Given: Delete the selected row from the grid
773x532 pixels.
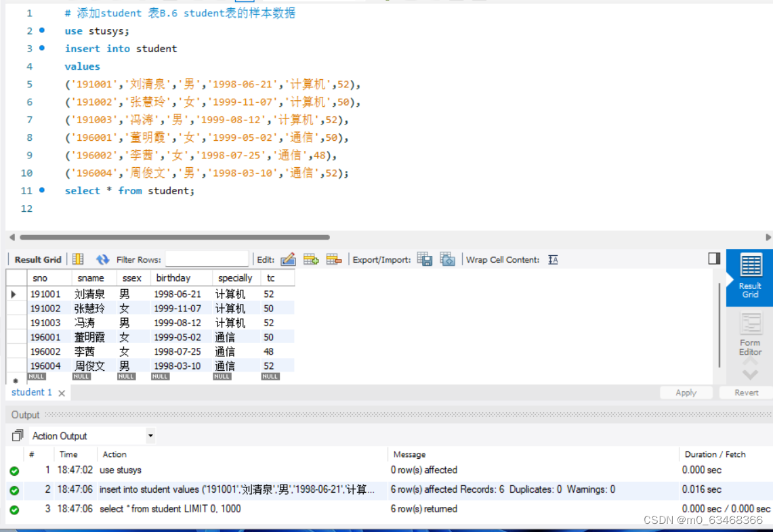Looking at the screenshot, I should point(332,259).
